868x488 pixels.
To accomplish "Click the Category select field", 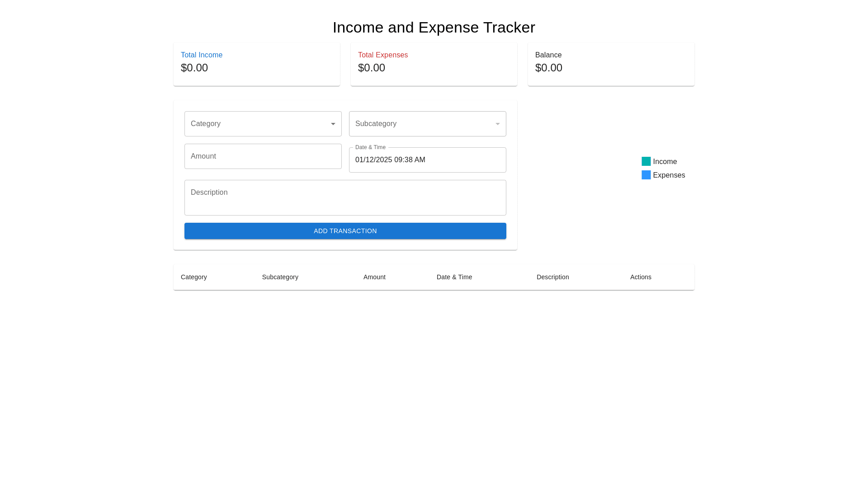I will tap(255, 124).
